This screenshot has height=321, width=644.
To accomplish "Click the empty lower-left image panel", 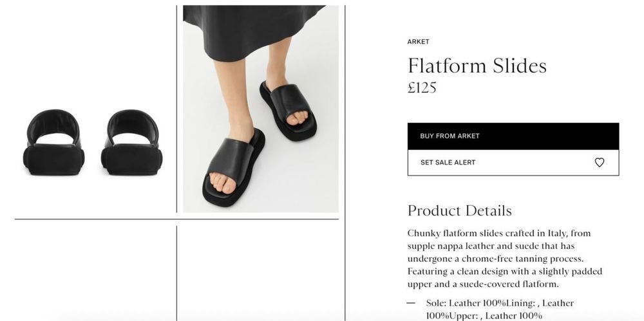I will (x=94, y=270).
